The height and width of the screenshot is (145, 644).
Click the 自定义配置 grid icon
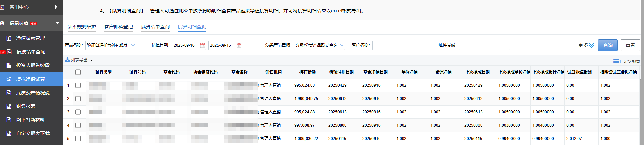(x=616, y=61)
